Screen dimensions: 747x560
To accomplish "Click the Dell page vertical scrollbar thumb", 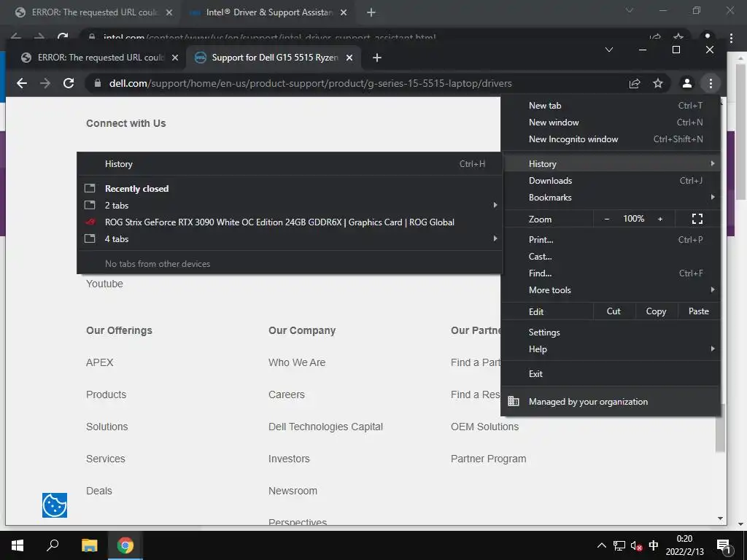I will click(x=720, y=429).
